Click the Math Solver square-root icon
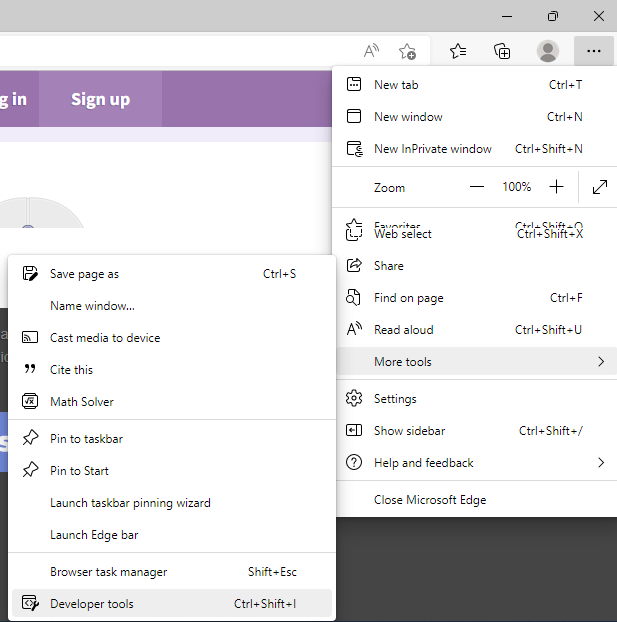This screenshot has width=617, height=622. click(30, 401)
